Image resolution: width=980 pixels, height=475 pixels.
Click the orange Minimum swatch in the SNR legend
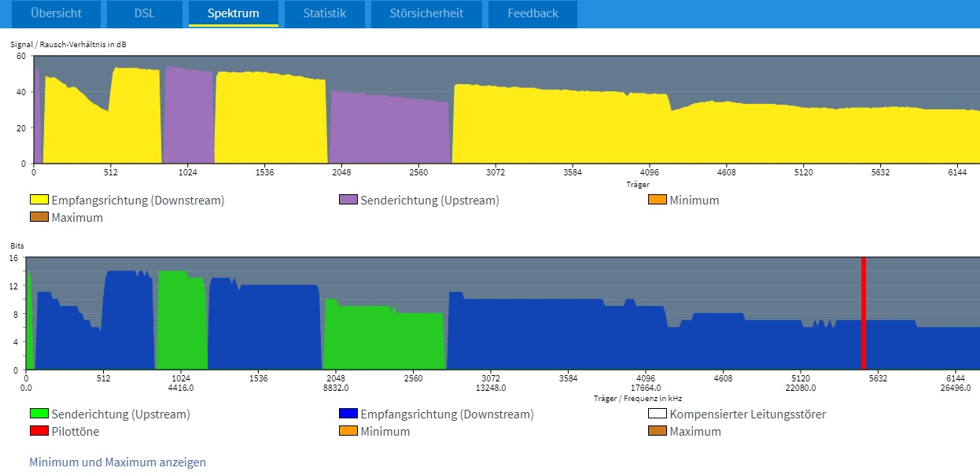pos(658,201)
